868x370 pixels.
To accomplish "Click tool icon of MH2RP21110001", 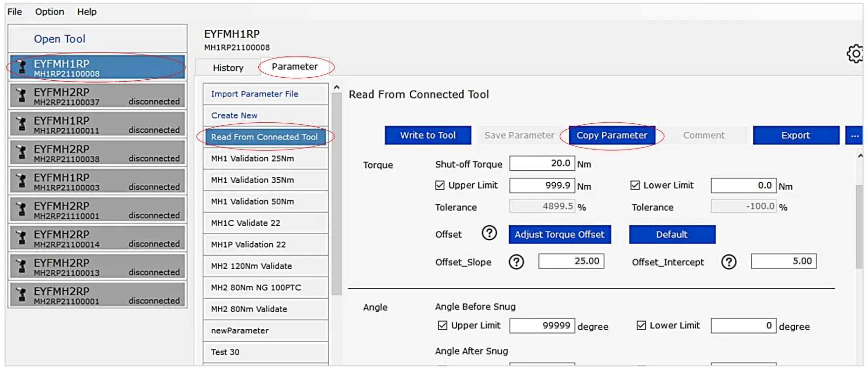I will point(21,209).
